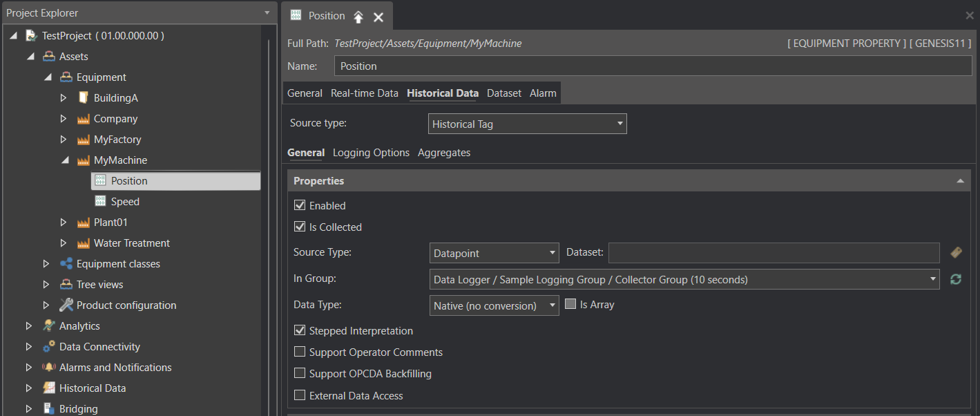
Task: Click the Equipment classes icon
Action: [66, 264]
